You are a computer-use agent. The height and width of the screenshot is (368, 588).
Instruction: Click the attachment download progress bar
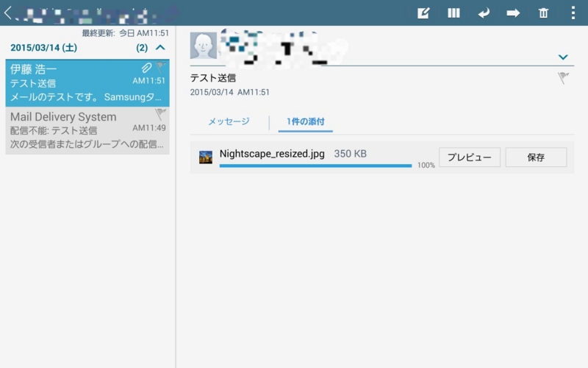[315, 166]
